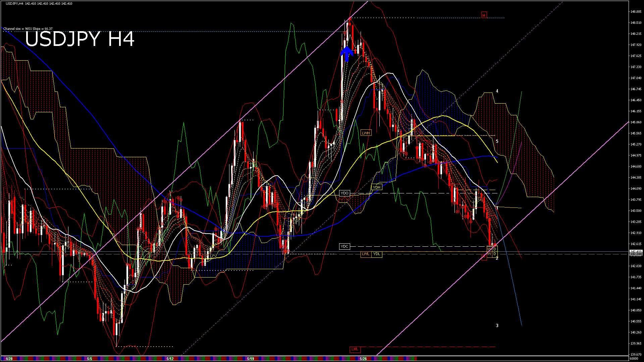
Task: Click the white YDO level label
Action: (x=344, y=193)
